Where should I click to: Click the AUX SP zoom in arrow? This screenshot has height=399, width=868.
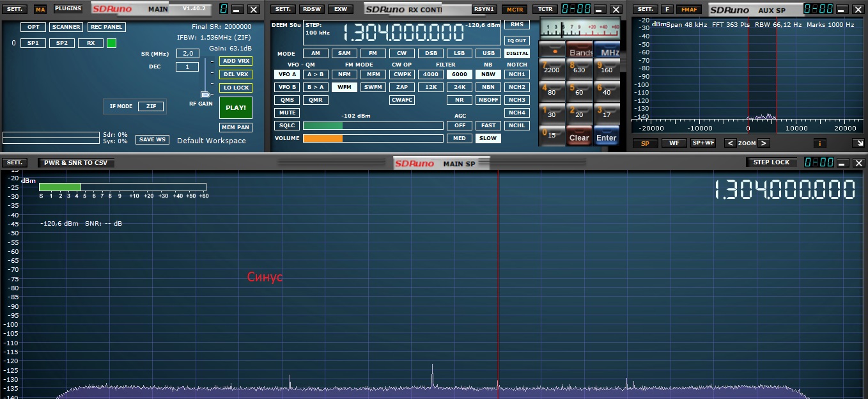(x=764, y=143)
